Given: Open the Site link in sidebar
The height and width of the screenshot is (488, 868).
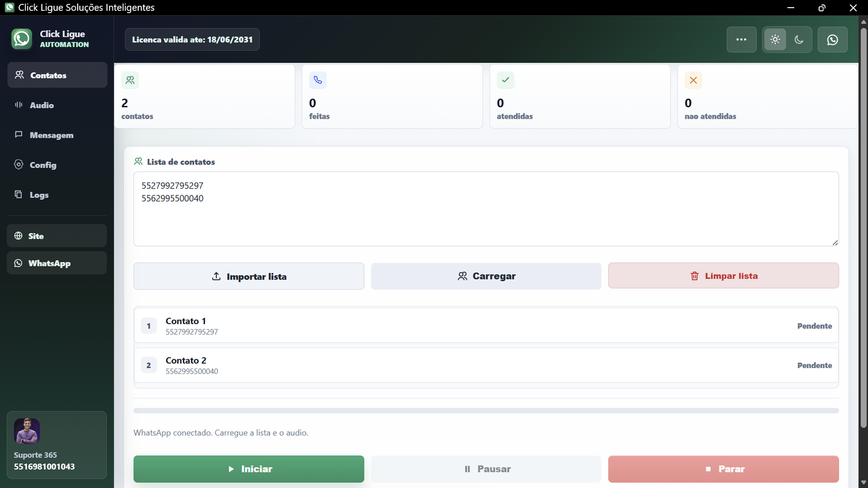Looking at the screenshot, I should click(x=57, y=236).
